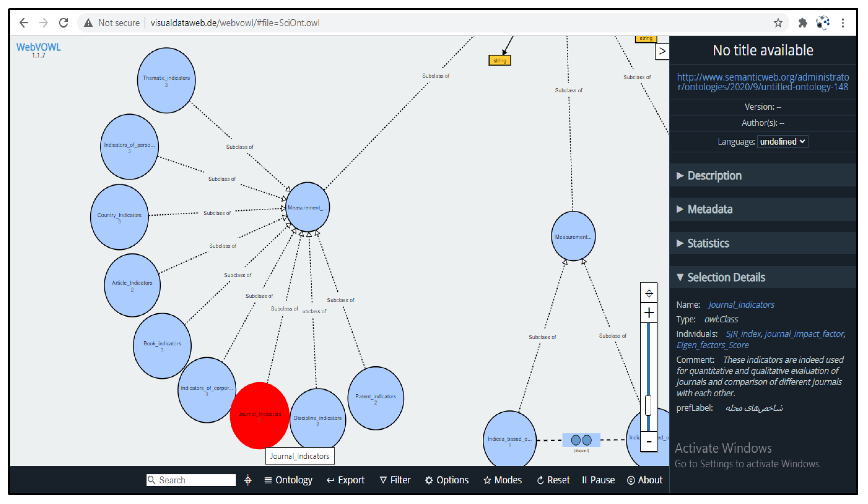
Task: Open the browser extensions puzzle icon
Action: 802,23
